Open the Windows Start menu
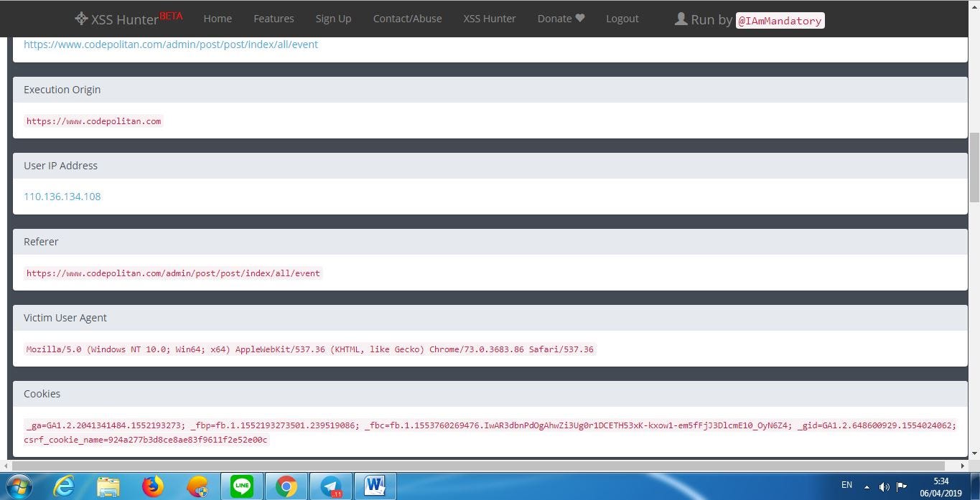 tap(19, 486)
